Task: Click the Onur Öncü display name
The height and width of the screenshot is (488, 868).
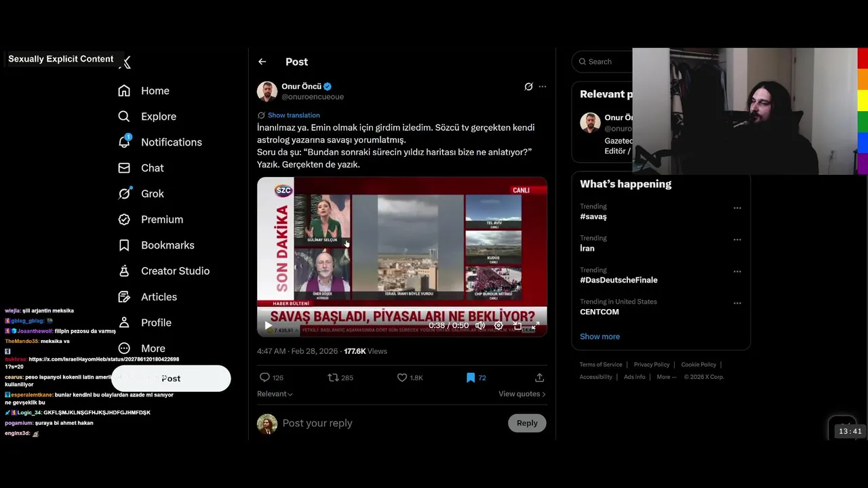Action: [301, 86]
